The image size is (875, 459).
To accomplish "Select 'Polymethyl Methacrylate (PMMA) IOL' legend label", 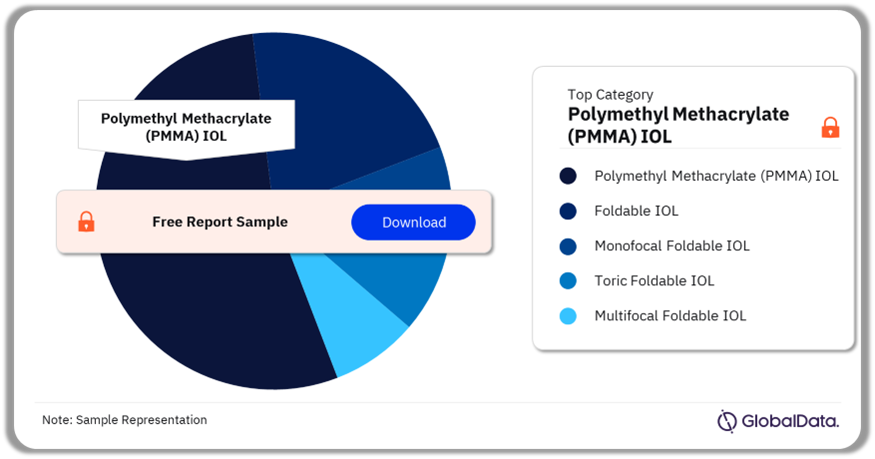I will click(717, 176).
